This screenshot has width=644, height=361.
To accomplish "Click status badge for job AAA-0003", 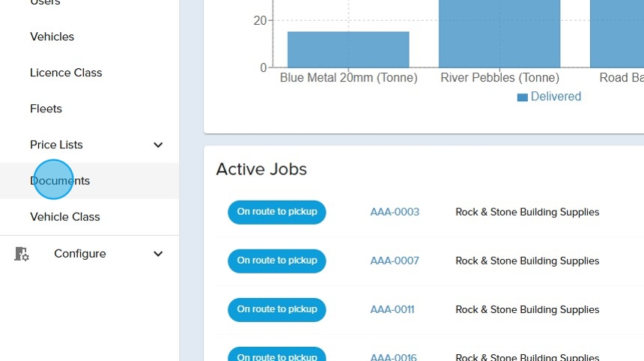I will [x=277, y=212].
